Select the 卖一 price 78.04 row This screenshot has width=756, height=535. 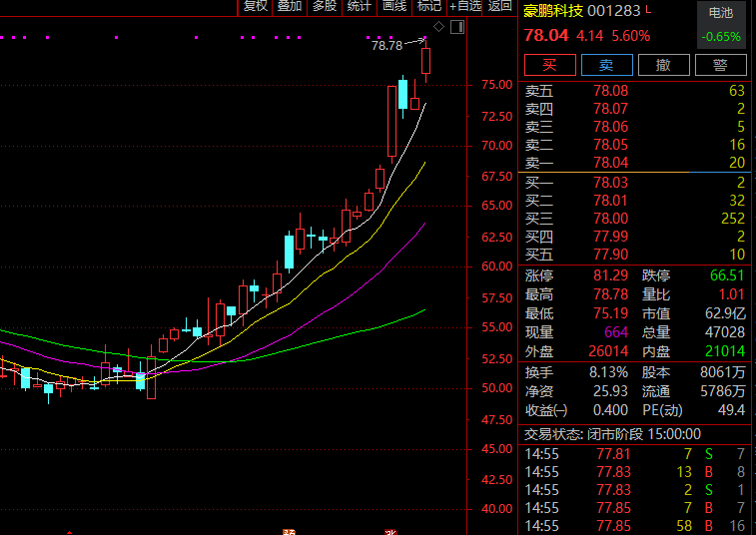click(x=634, y=163)
